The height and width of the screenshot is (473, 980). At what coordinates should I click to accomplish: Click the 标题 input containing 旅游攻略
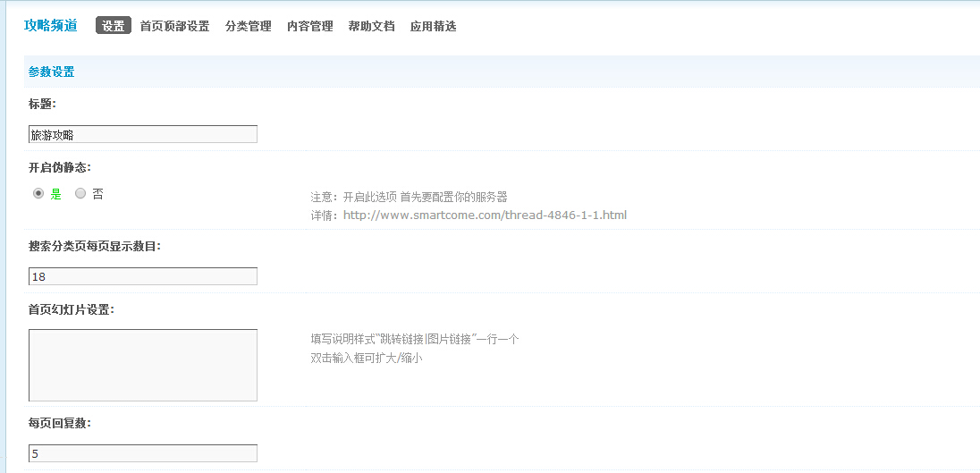click(x=143, y=134)
